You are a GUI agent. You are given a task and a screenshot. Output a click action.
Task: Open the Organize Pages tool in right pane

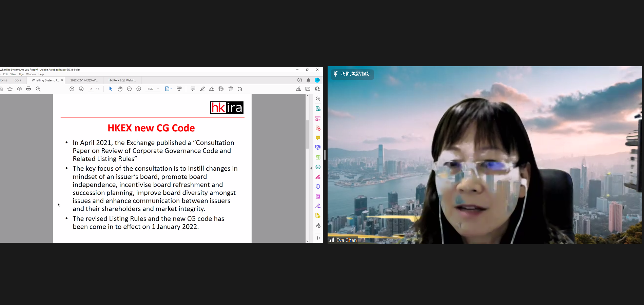click(318, 118)
